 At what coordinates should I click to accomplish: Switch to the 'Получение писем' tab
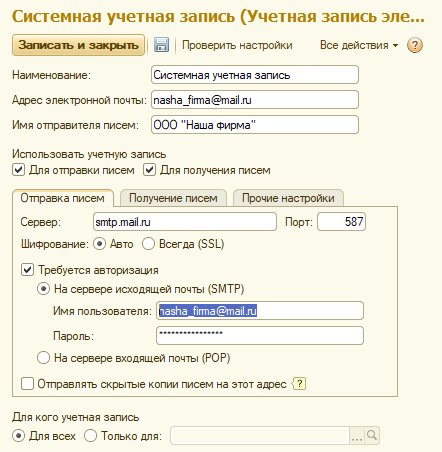pyautogui.click(x=173, y=198)
